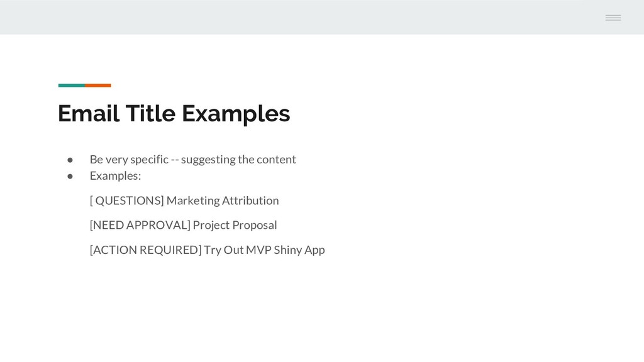This screenshot has width=644, height=362.
Task: Click the word 'QUESTIONS' in brackets
Action: tap(128, 200)
